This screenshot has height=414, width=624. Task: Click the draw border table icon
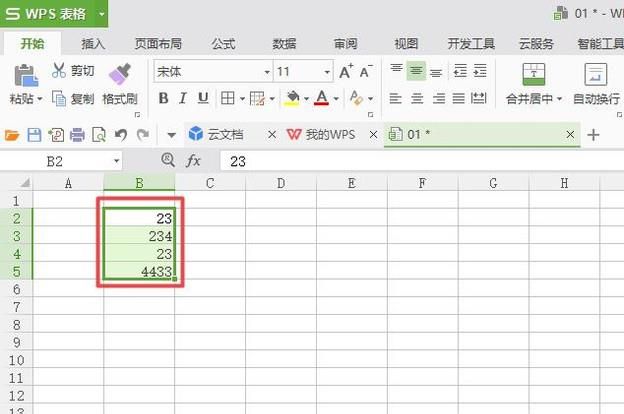tap(257, 98)
